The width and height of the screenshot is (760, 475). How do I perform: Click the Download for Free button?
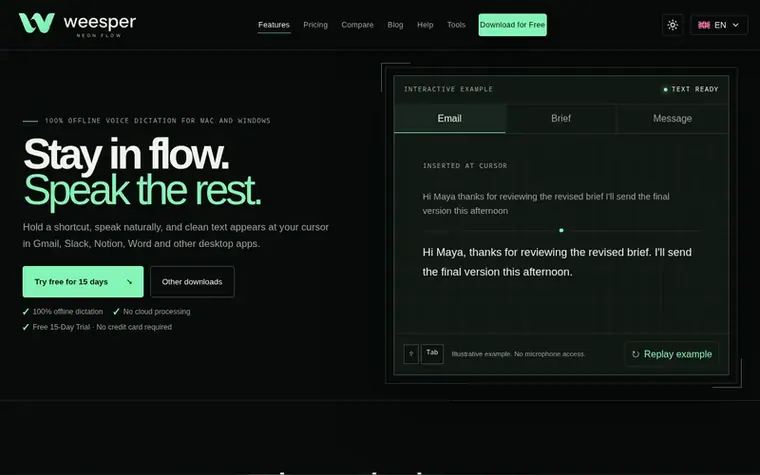pyautogui.click(x=512, y=25)
